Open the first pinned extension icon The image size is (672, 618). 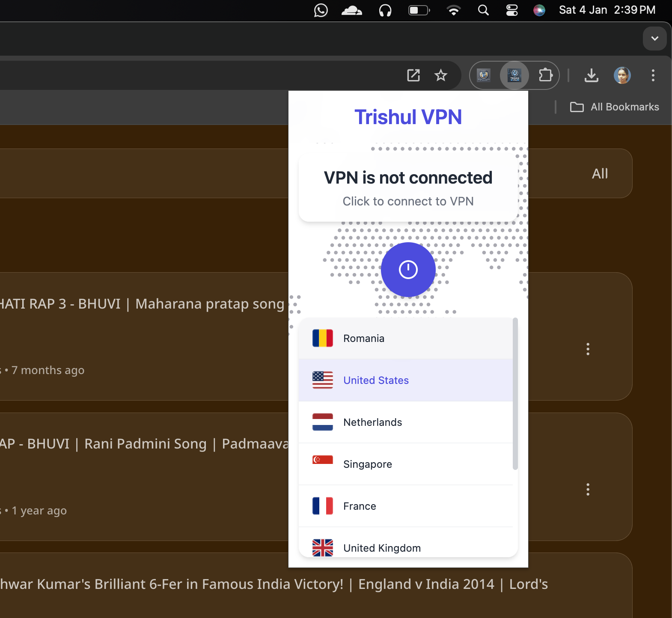(x=484, y=75)
